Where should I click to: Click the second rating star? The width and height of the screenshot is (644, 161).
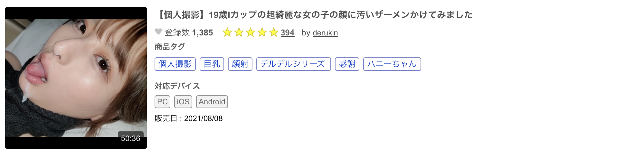[239, 33]
